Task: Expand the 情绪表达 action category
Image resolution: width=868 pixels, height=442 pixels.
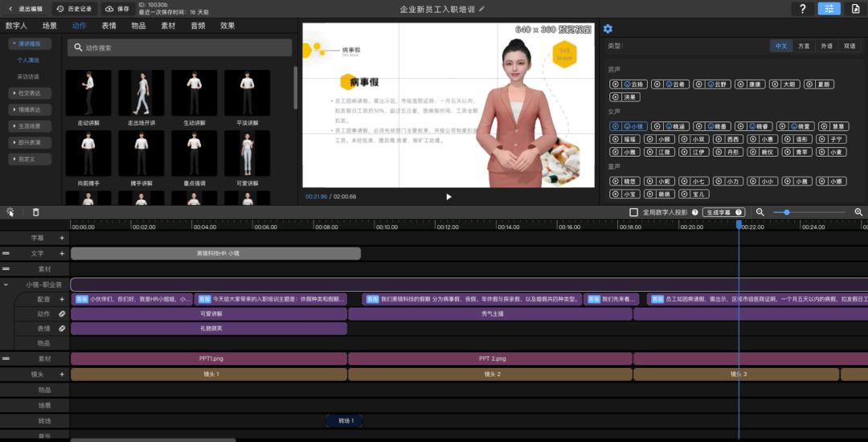Action: pyautogui.click(x=29, y=110)
